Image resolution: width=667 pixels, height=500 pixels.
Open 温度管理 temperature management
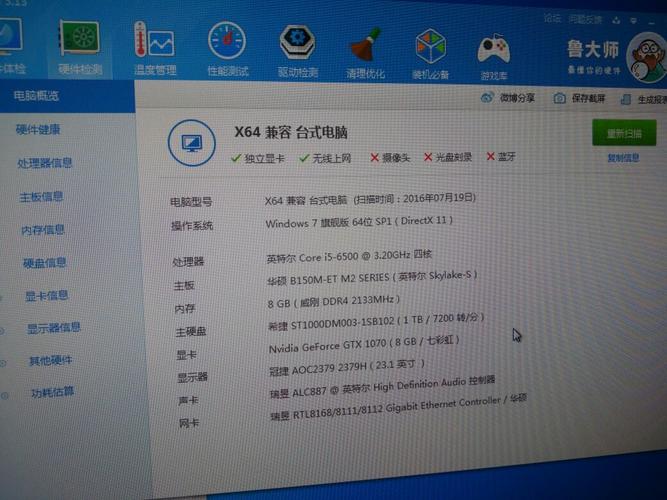click(x=155, y=49)
